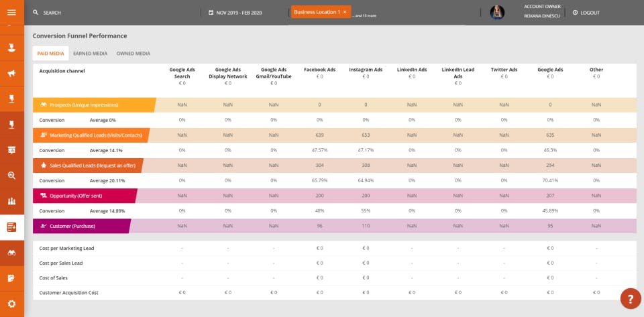Remove the Business Location 1 filter
Viewport: 644px width, 317px height.
pyautogui.click(x=345, y=12)
